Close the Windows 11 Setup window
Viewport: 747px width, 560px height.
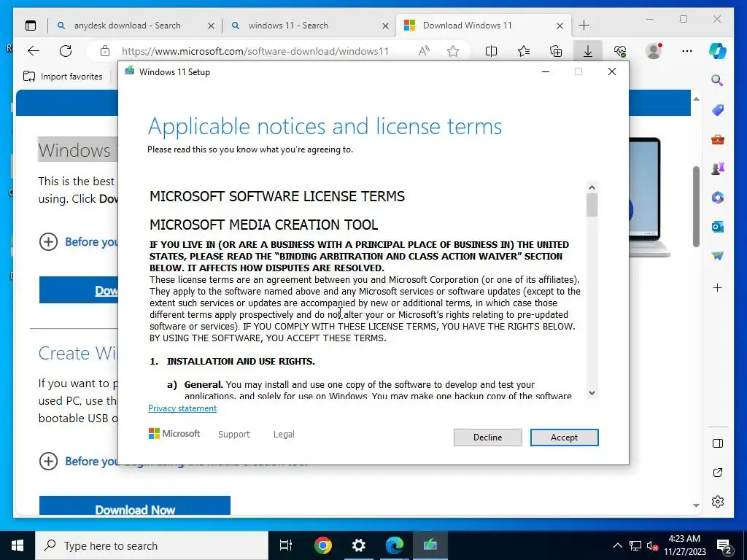[x=612, y=71]
